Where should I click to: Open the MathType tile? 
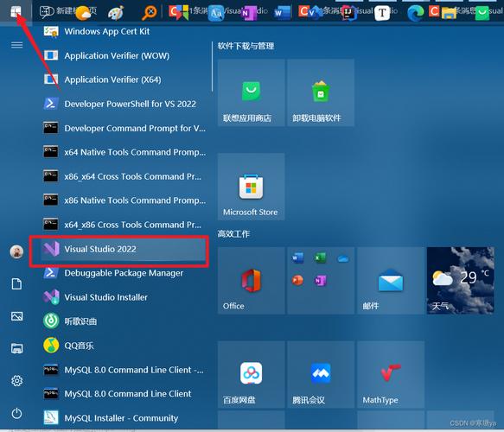point(391,374)
